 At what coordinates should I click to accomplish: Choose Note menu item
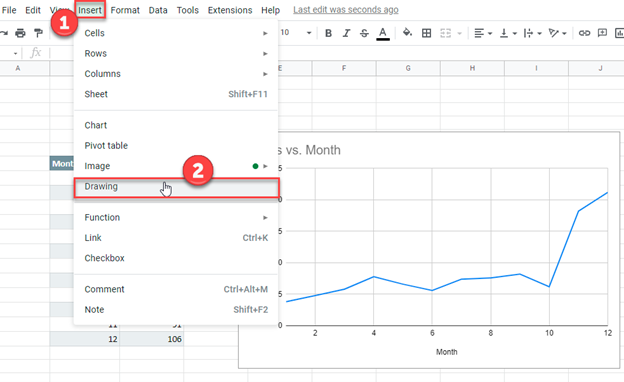click(x=176, y=309)
